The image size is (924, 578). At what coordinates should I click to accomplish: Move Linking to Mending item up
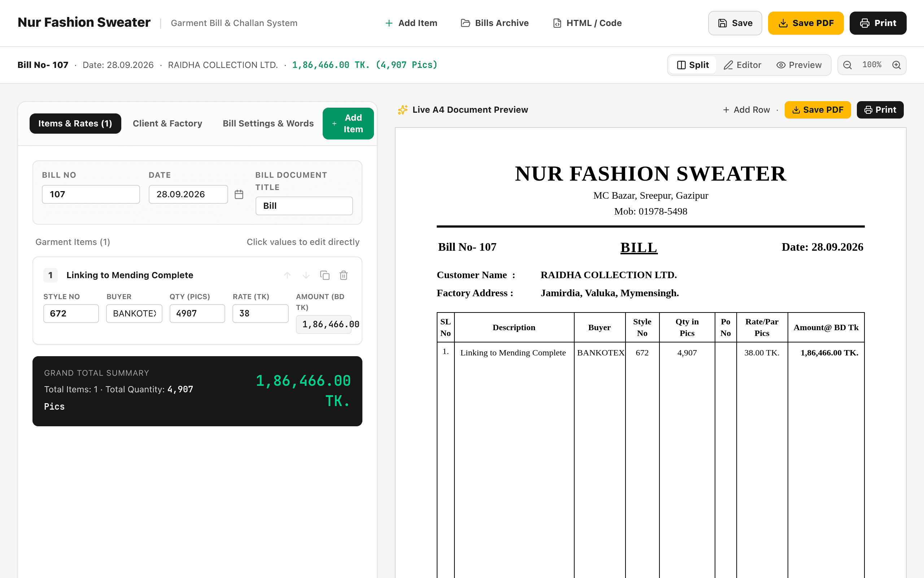tap(288, 275)
